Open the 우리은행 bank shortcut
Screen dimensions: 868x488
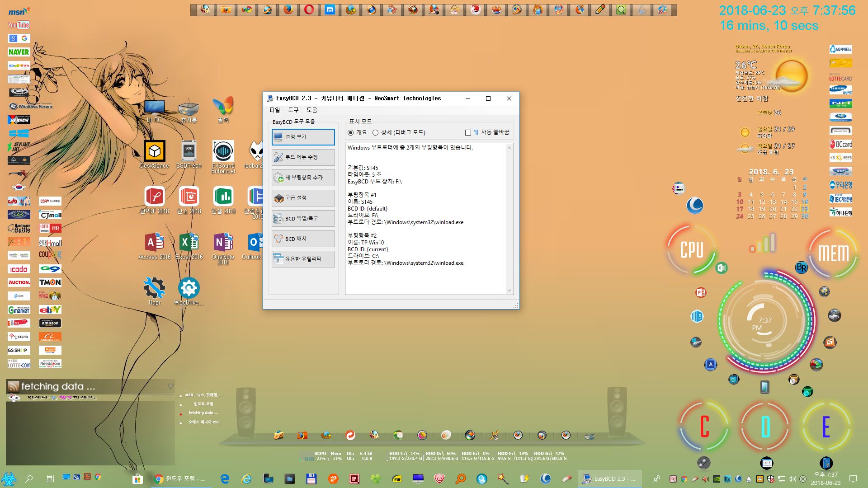pos(841,185)
